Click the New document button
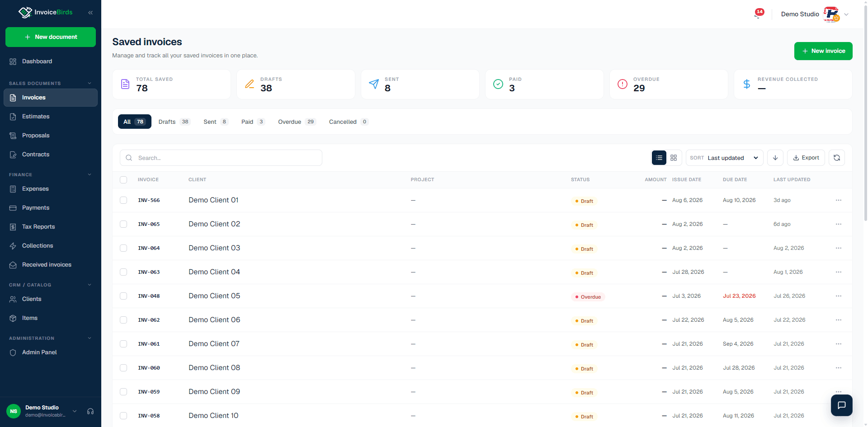Viewport: 868px width, 427px height. 51,37
